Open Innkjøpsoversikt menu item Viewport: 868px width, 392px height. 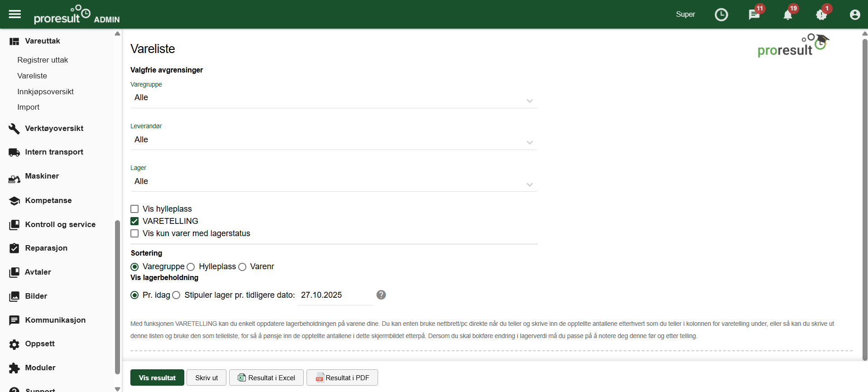click(45, 92)
